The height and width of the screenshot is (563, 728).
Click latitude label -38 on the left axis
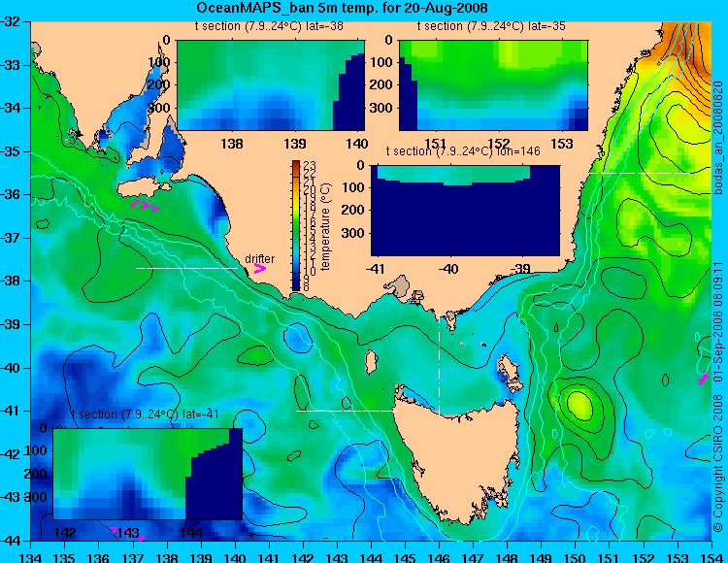tap(11, 281)
